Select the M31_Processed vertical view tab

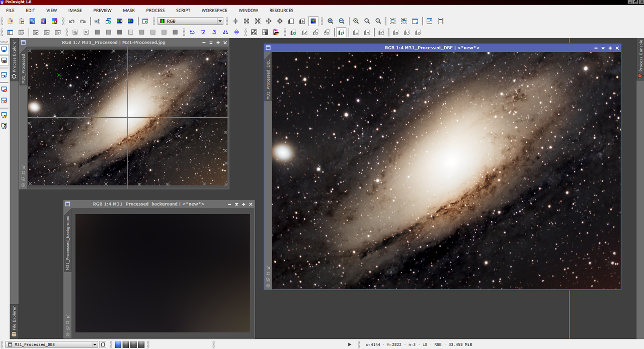23,69
